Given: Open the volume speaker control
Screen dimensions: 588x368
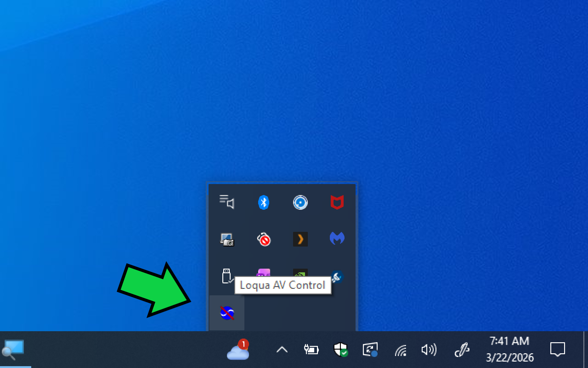Looking at the screenshot, I should [429, 350].
